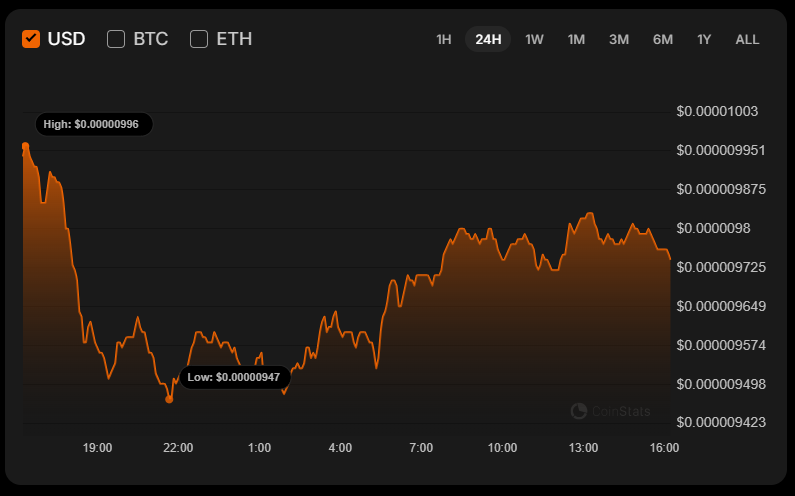Image resolution: width=795 pixels, height=496 pixels.
Task: Click the High price marker dot
Action: pos(25,146)
